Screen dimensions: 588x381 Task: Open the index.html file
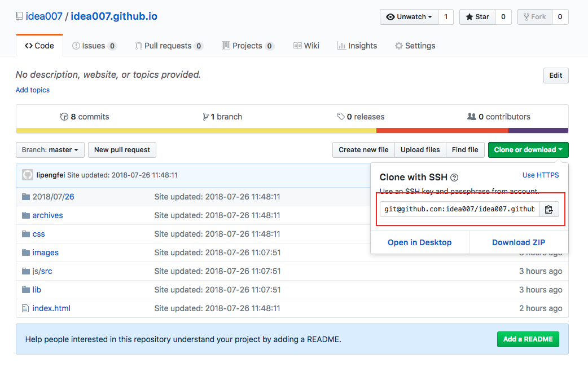pyautogui.click(x=51, y=308)
